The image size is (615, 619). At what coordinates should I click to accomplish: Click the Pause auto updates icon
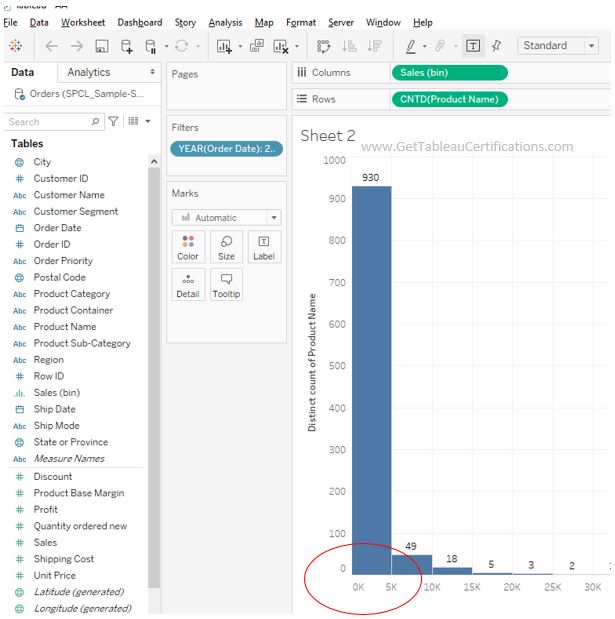(x=151, y=46)
